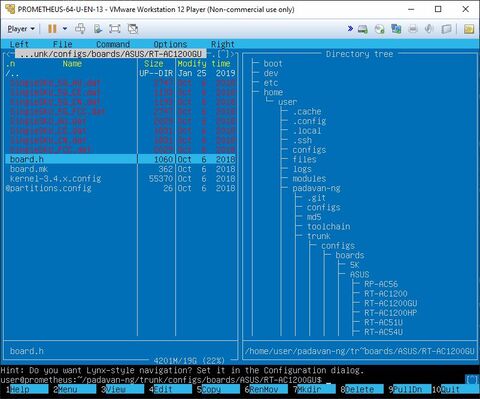Select dev in directory tree

(x=271, y=73)
